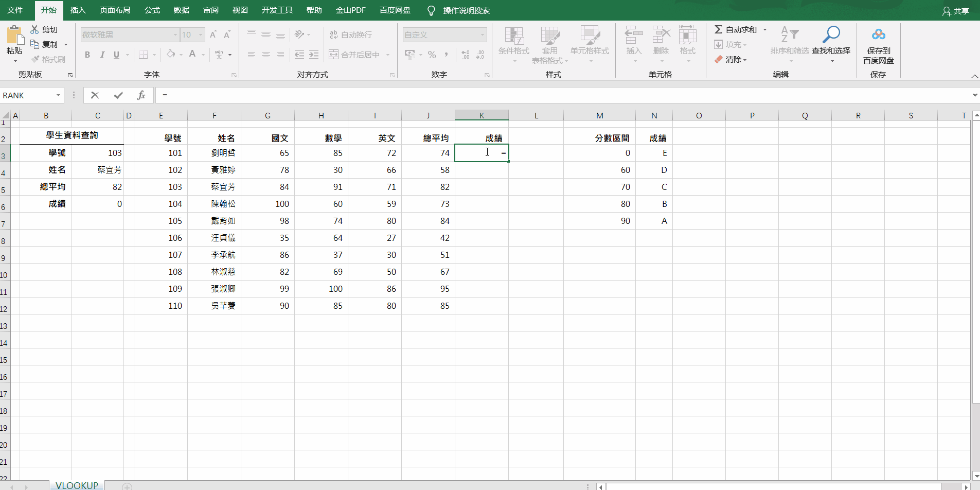Click the decrease font size icon
Image resolution: width=980 pixels, height=490 pixels.
point(227,34)
